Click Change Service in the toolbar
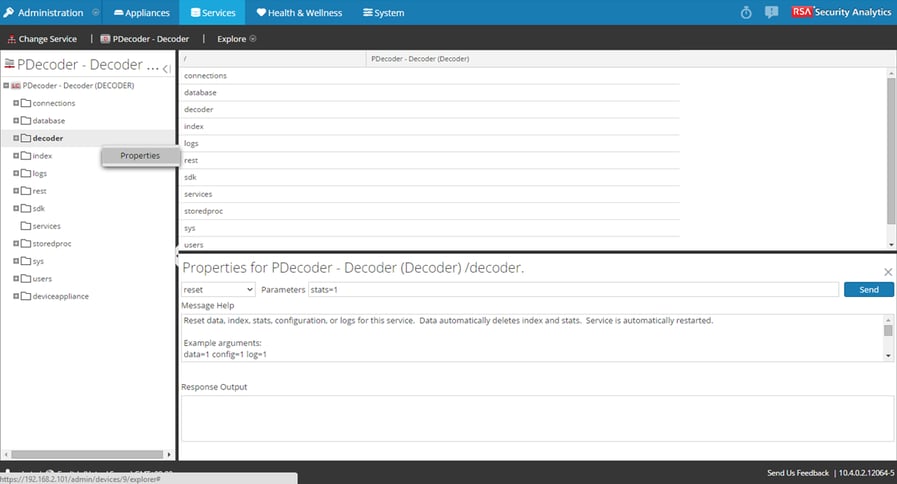Screen dimensions: 897x484 click(42, 39)
